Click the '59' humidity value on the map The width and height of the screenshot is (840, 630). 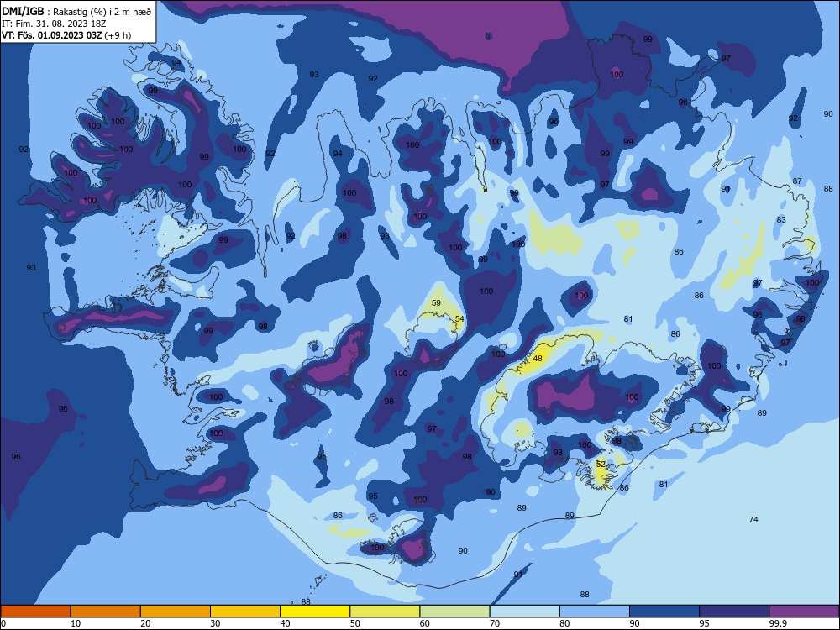tap(436, 302)
